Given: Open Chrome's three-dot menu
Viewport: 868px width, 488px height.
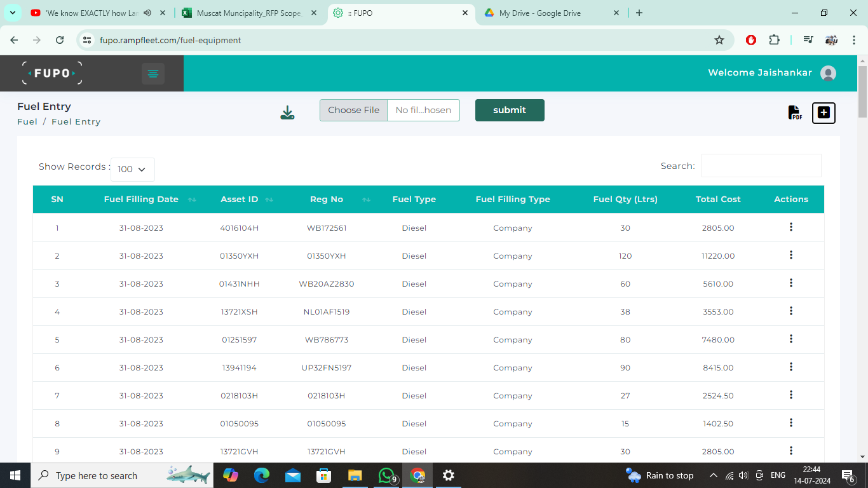Looking at the screenshot, I should pos(854,39).
